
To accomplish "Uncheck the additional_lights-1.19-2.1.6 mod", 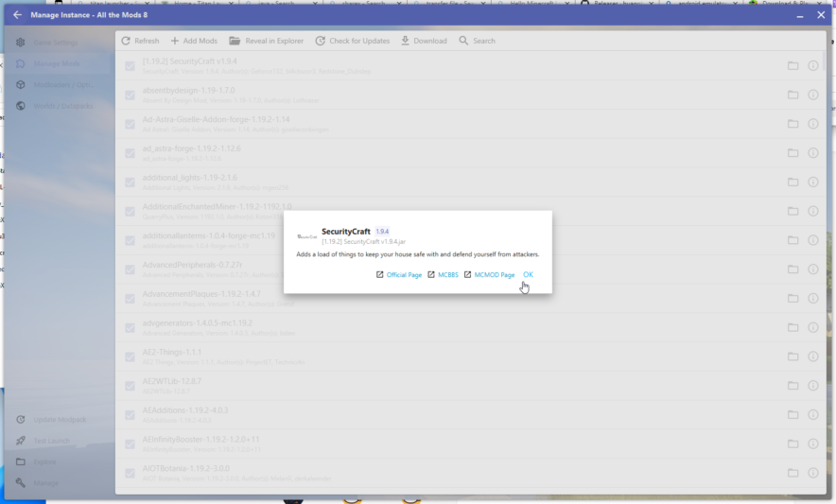I will [x=131, y=182].
